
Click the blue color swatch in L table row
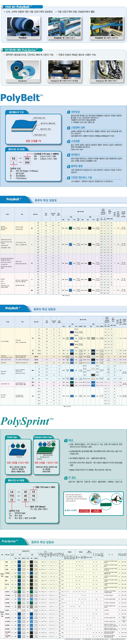pos(70,244)
